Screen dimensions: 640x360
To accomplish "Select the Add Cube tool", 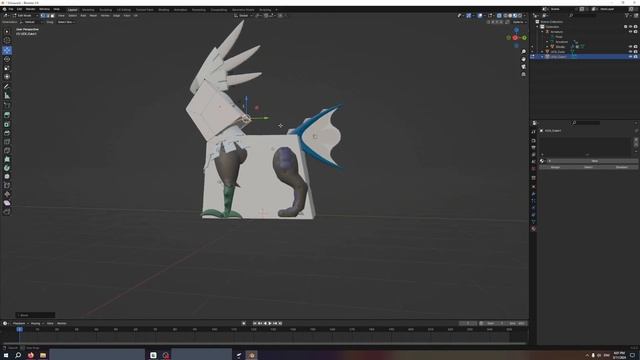I will point(7,105).
